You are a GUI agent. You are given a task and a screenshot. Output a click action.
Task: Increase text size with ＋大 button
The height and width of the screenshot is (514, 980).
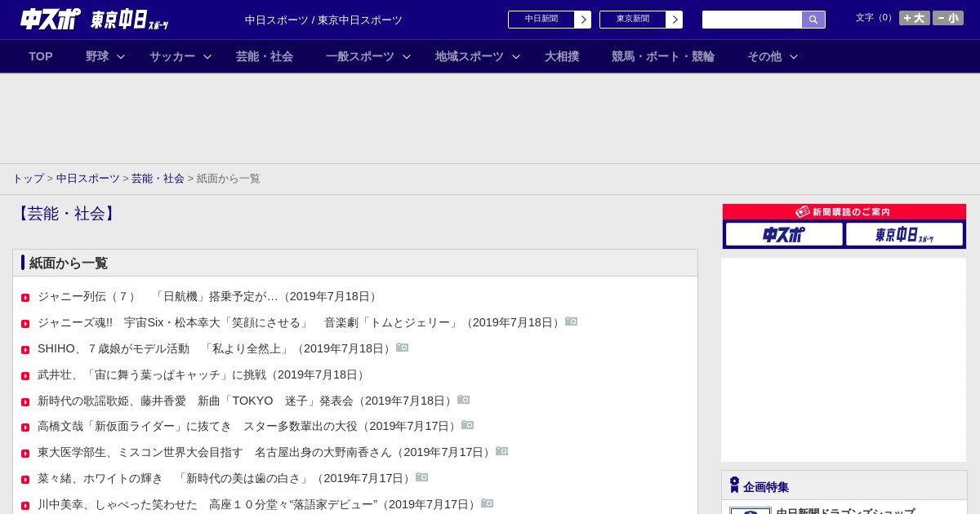(915, 18)
